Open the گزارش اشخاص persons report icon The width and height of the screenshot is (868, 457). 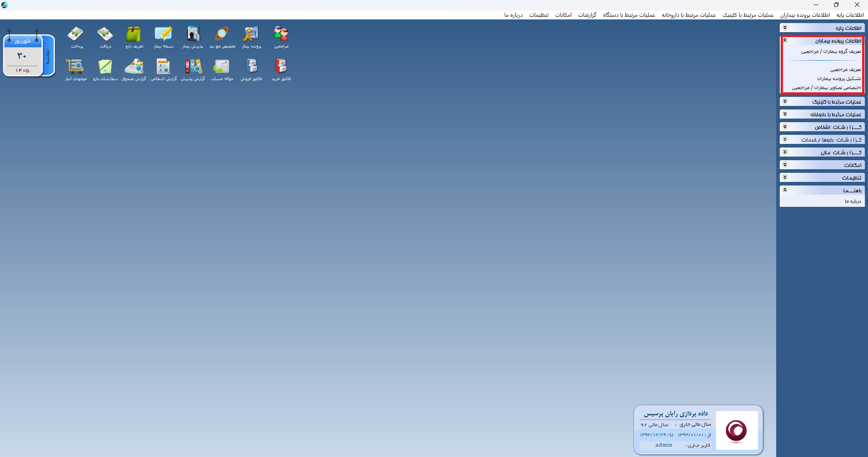tap(163, 70)
